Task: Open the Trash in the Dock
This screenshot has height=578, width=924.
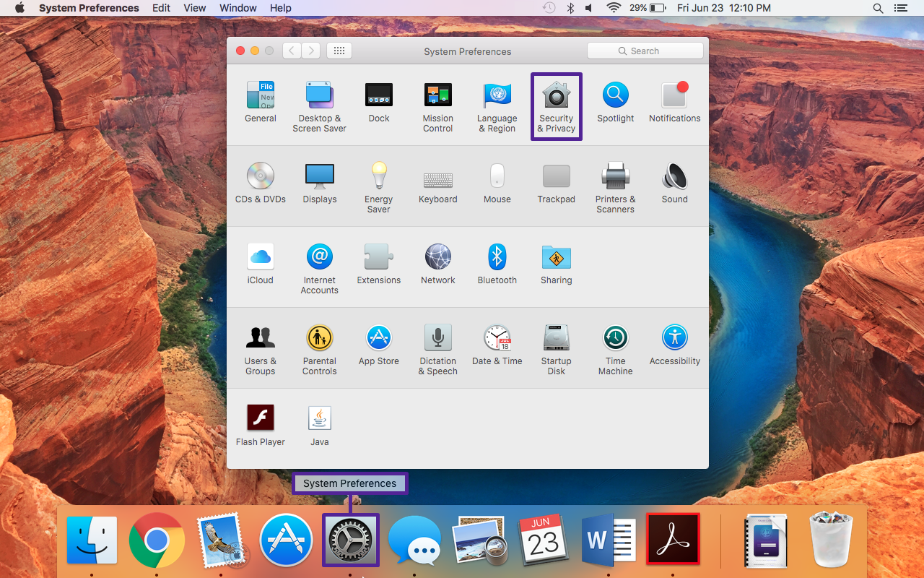Action: click(832, 539)
